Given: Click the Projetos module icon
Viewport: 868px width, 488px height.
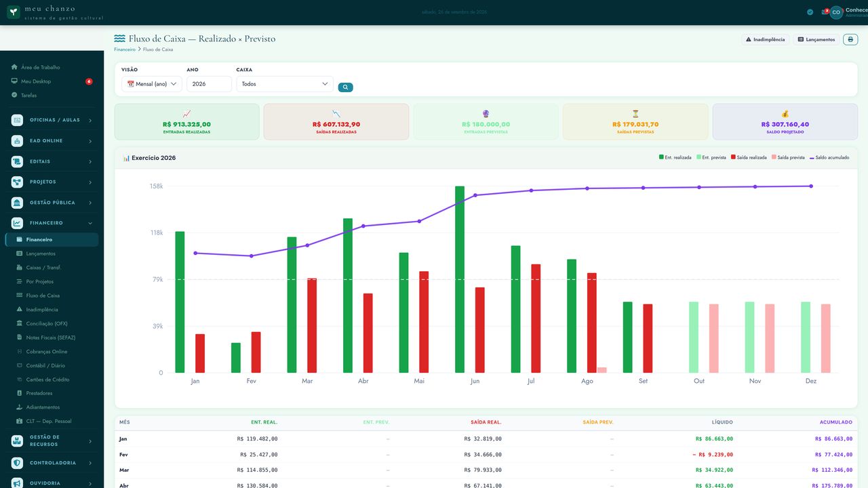Looking at the screenshot, I should [x=17, y=182].
